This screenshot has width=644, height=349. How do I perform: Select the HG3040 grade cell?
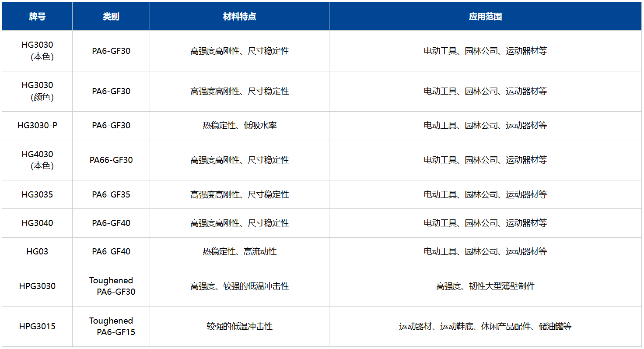37,223
